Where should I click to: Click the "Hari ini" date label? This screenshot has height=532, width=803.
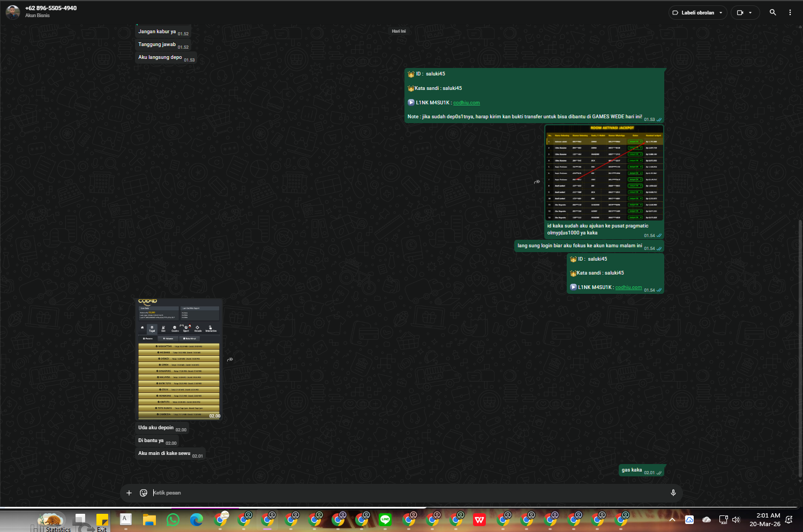coord(399,31)
